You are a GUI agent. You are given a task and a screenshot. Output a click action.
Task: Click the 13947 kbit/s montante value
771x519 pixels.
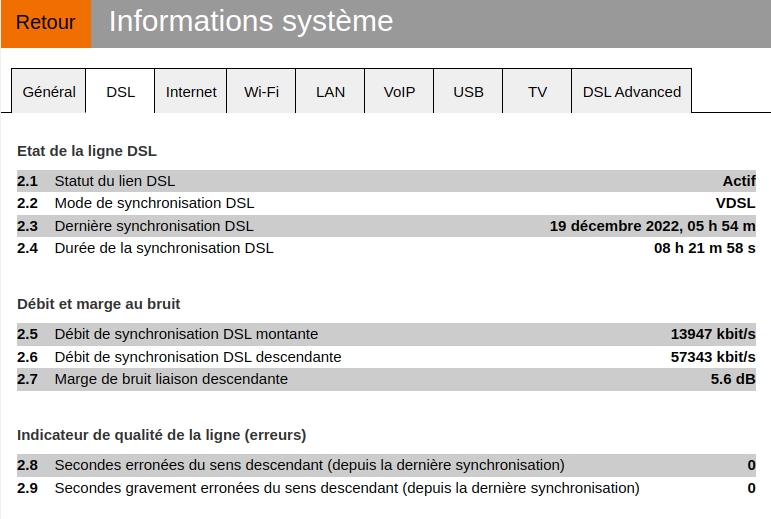[x=712, y=334]
